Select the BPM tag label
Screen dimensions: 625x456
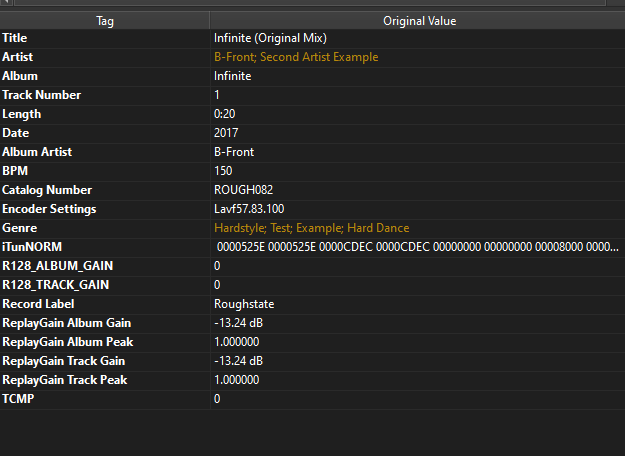[x=15, y=171]
